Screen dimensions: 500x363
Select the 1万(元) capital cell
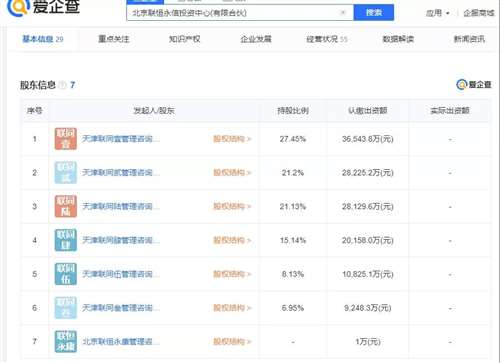pos(368,341)
